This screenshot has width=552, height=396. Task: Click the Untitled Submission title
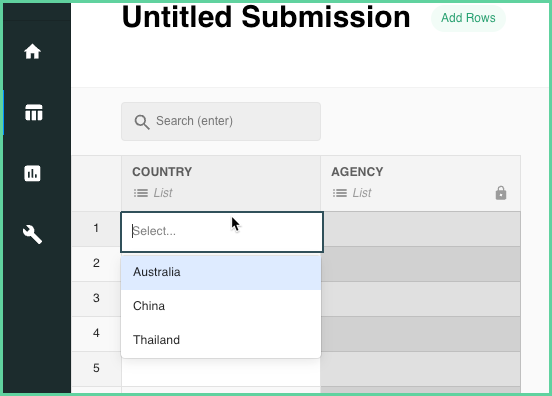coord(266,17)
